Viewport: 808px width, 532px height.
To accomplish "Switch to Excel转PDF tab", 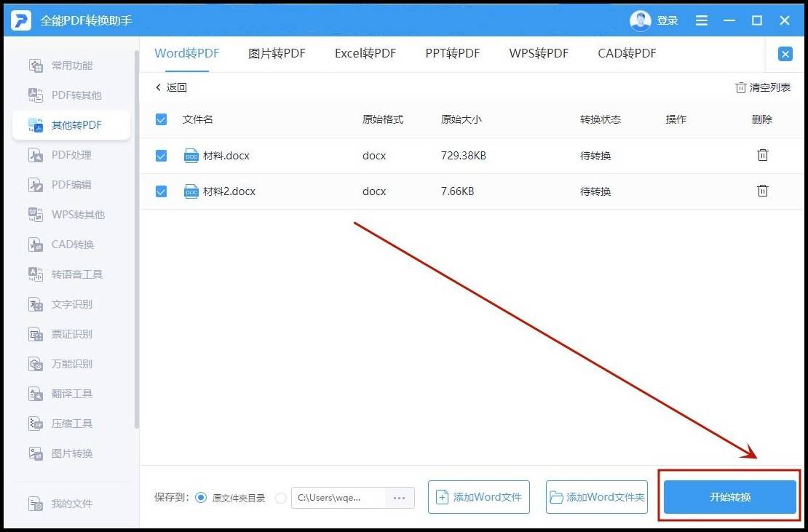I will 365,54.
